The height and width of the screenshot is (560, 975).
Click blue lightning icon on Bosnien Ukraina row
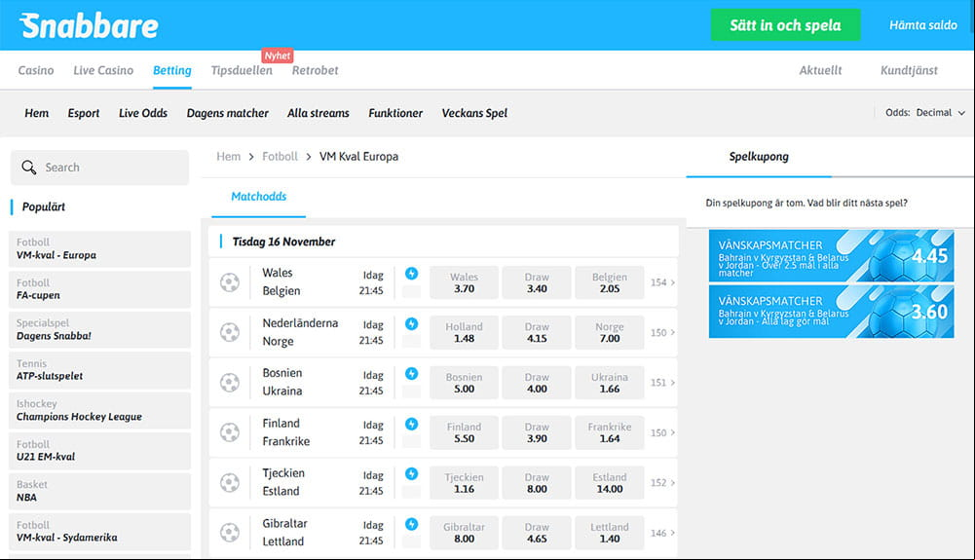[412, 374]
